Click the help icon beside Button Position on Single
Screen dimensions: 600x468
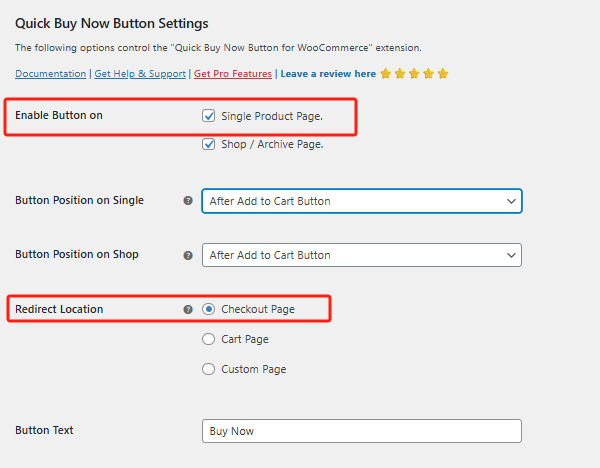188,201
